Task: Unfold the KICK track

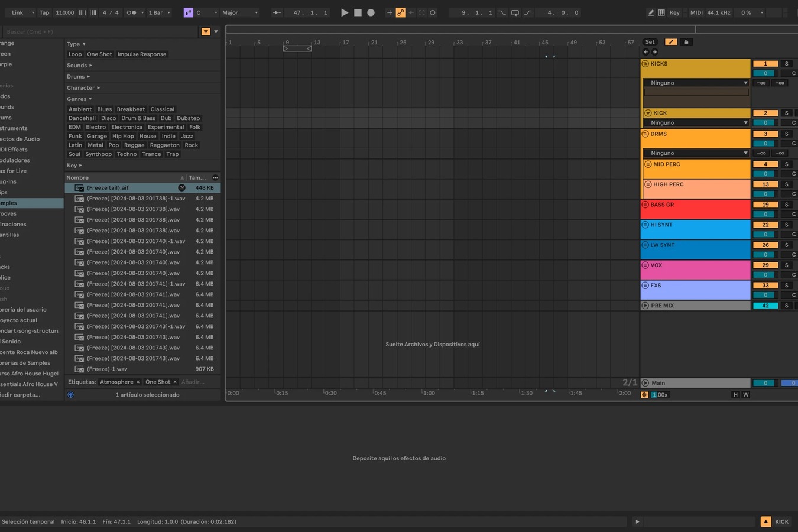Action: point(648,113)
